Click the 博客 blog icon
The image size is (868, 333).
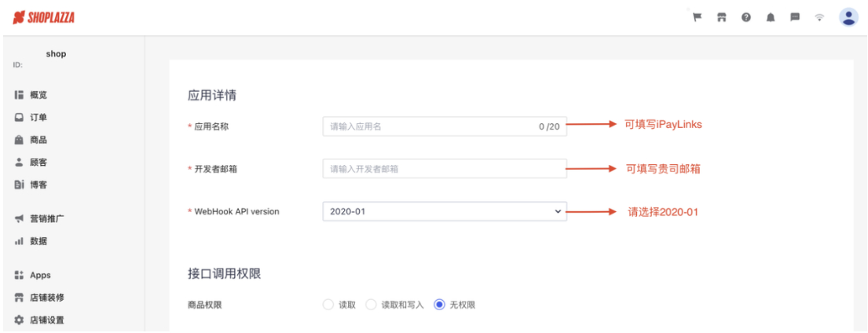click(x=19, y=185)
